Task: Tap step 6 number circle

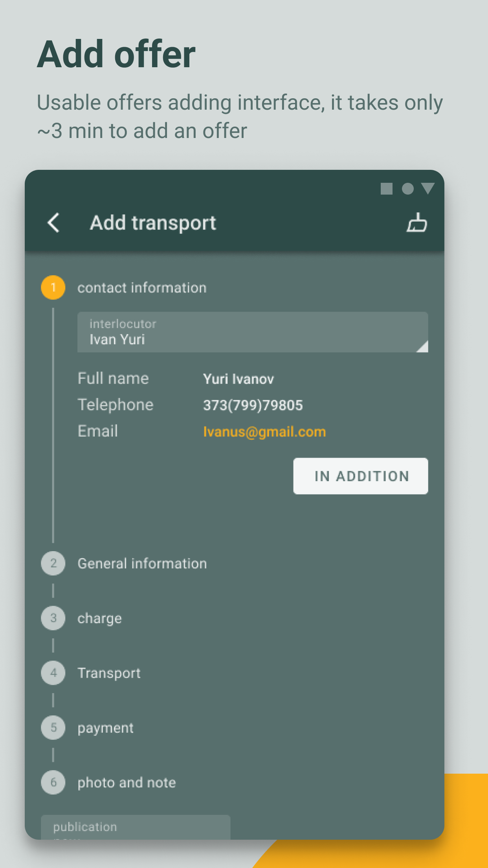Action: pyautogui.click(x=53, y=782)
